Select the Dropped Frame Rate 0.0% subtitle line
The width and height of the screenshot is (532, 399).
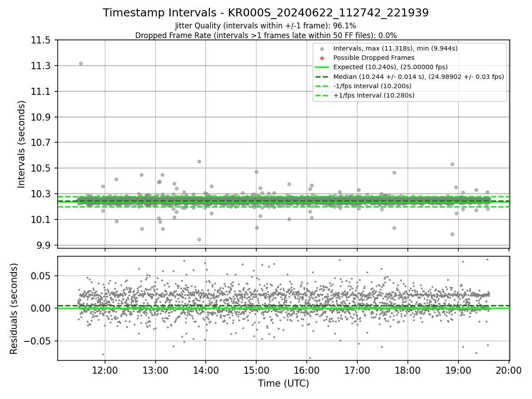(x=266, y=35)
